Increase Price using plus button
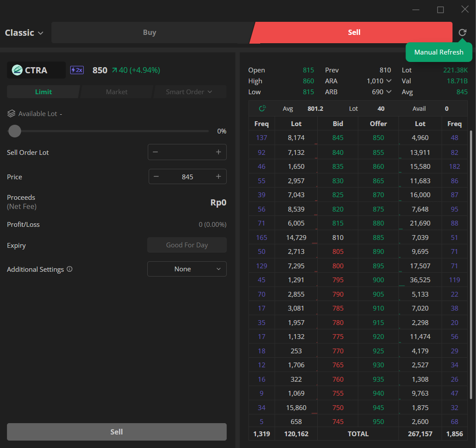 (218, 177)
